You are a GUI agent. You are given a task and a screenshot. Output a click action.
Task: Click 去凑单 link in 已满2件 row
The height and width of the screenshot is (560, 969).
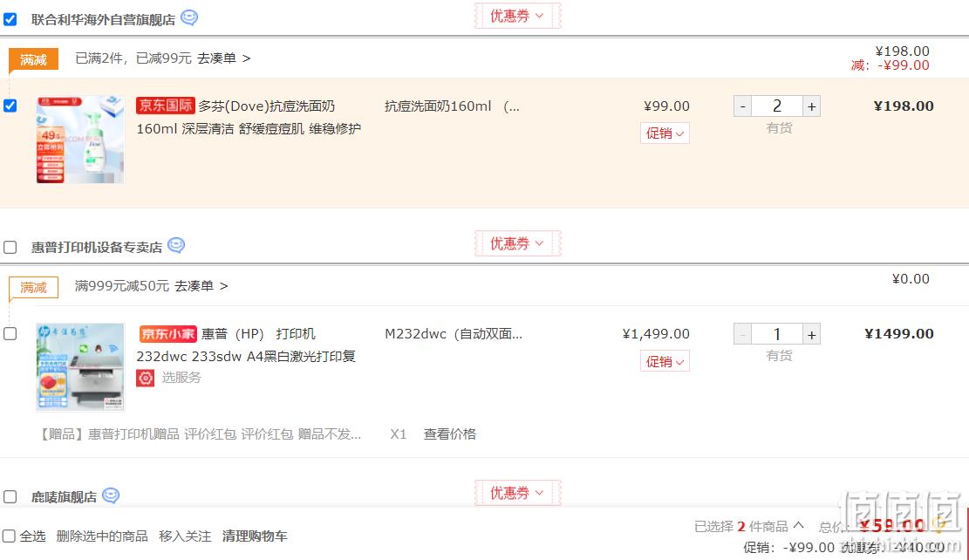click(x=223, y=58)
